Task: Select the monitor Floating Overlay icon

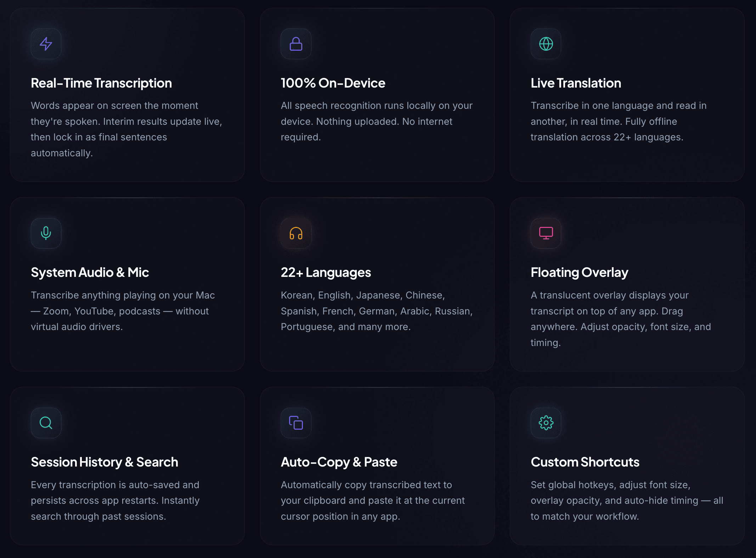Action: 546,233
